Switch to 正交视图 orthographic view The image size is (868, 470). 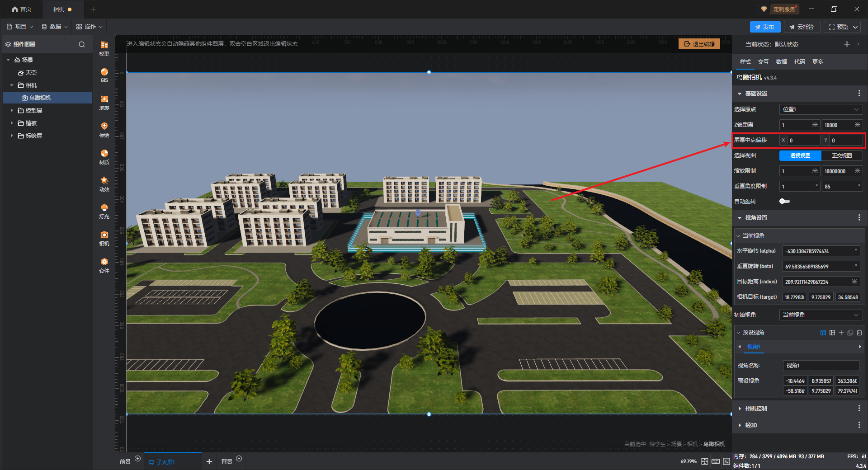point(841,155)
